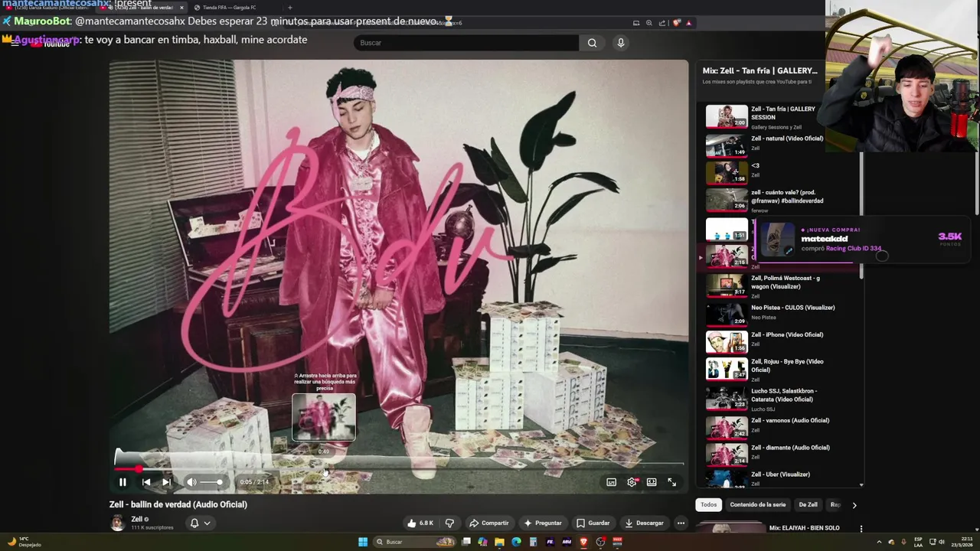Open the Windows Start menu
The height and width of the screenshot is (551, 980).
pyautogui.click(x=363, y=542)
